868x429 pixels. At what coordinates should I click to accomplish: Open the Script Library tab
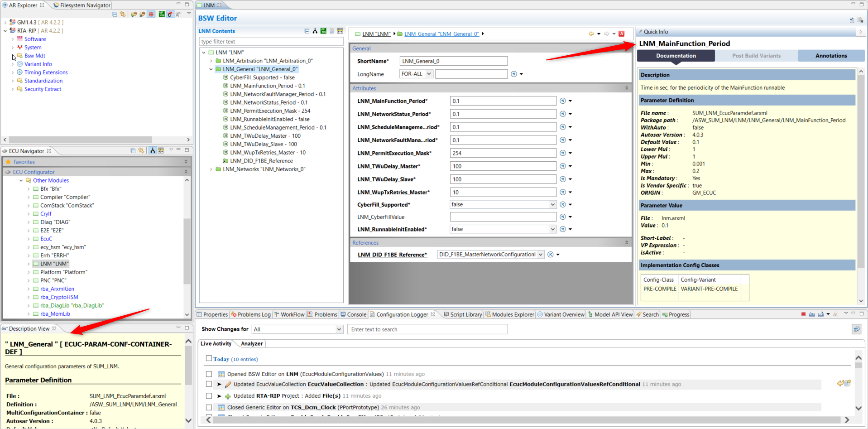(x=462, y=314)
